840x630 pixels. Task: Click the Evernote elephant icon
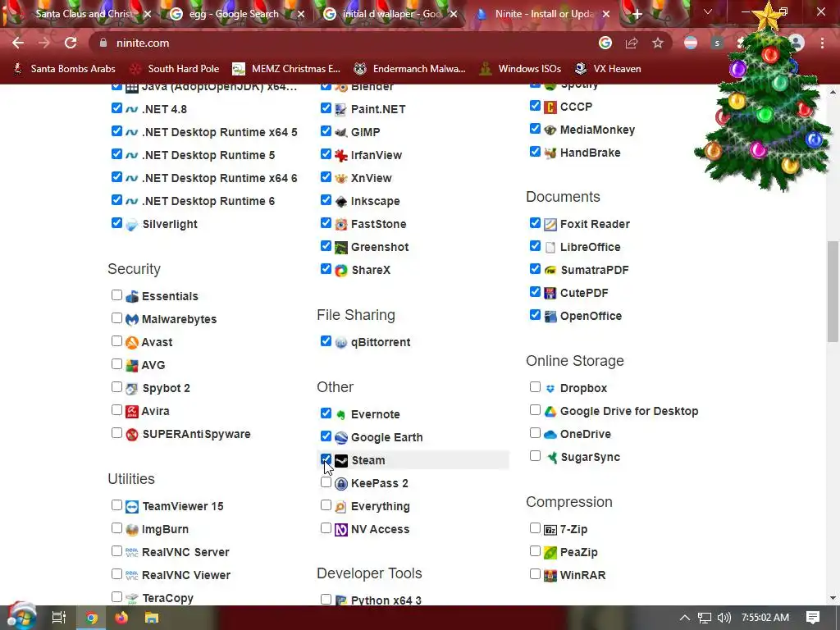(340, 414)
